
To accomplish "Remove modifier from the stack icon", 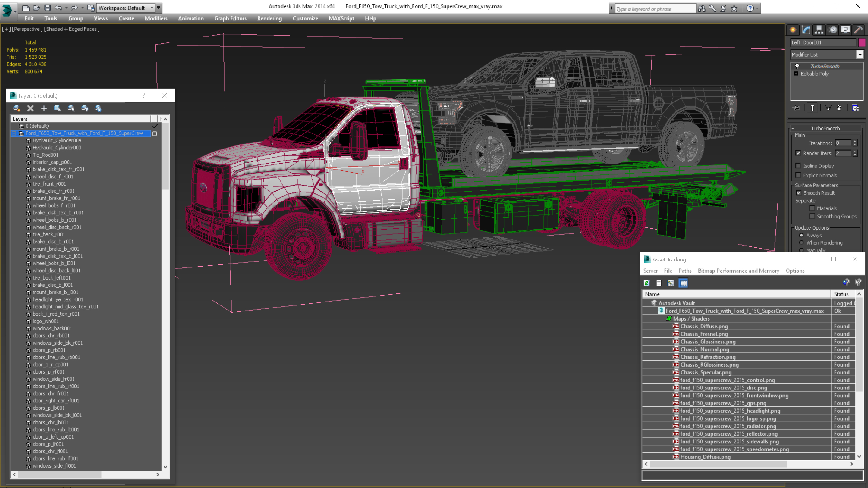I will click(839, 108).
